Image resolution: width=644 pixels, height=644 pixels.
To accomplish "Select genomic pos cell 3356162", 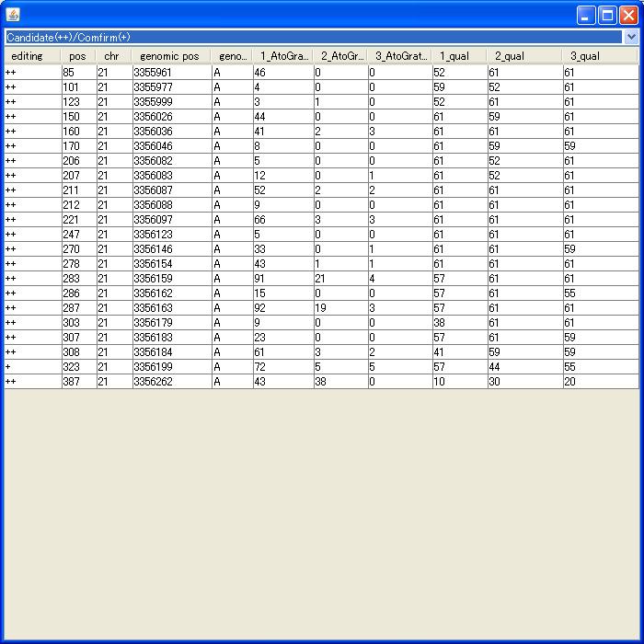I will point(172,293).
